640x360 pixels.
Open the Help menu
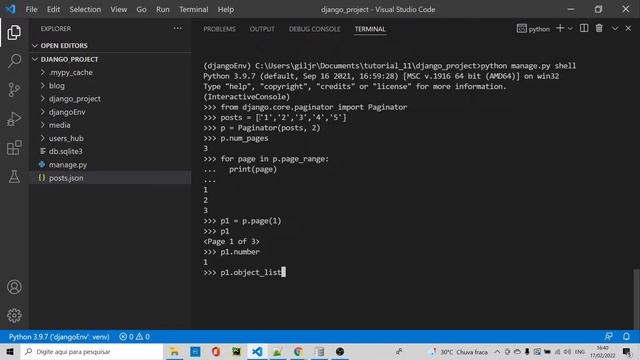pyautogui.click(x=226, y=9)
